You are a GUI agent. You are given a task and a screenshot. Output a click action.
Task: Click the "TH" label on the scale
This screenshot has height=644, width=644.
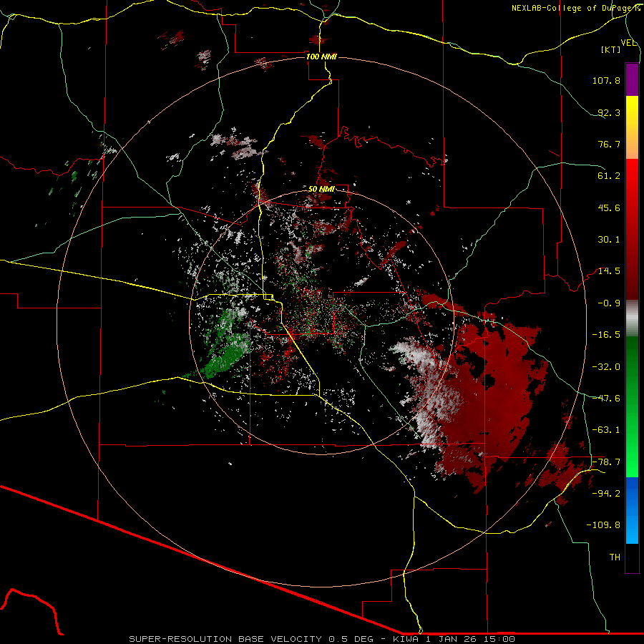615,557
